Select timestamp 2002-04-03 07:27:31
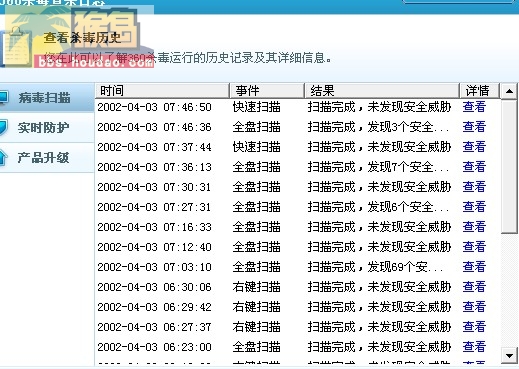519x369 pixels. (x=154, y=207)
